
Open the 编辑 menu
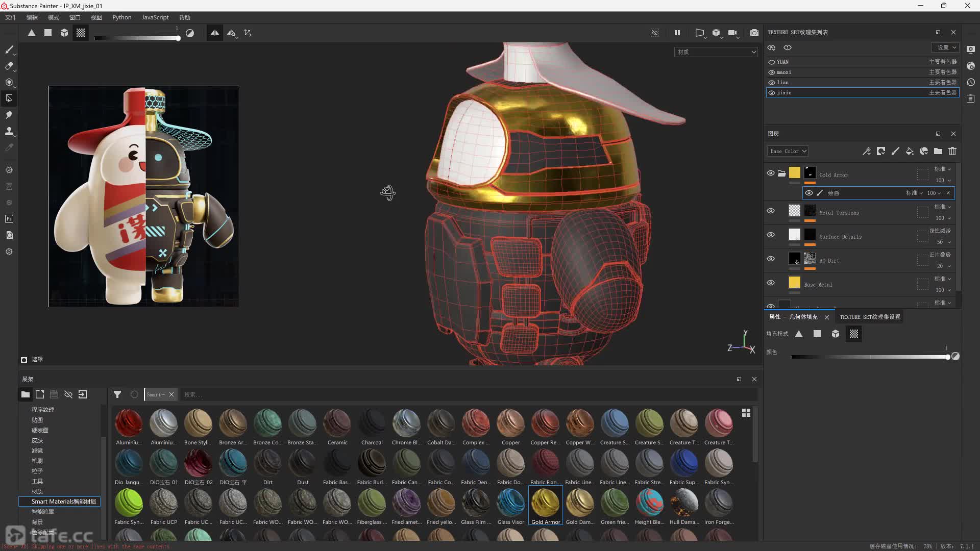(x=32, y=17)
